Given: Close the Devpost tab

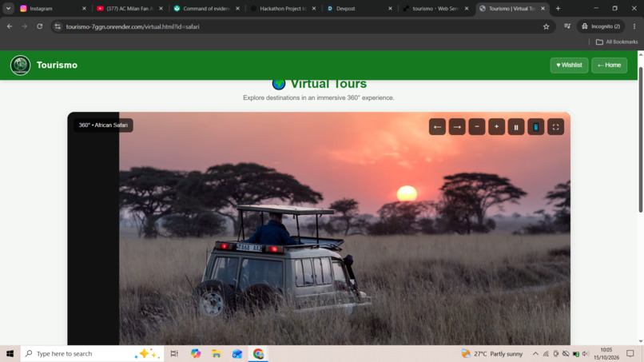Looking at the screenshot, I should [390, 8].
